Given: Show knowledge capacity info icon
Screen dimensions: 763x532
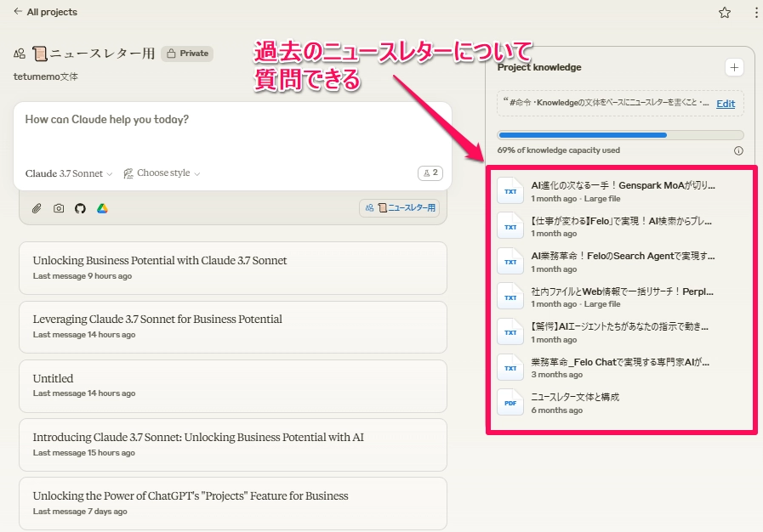Looking at the screenshot, I should click(x=738, y=150).
